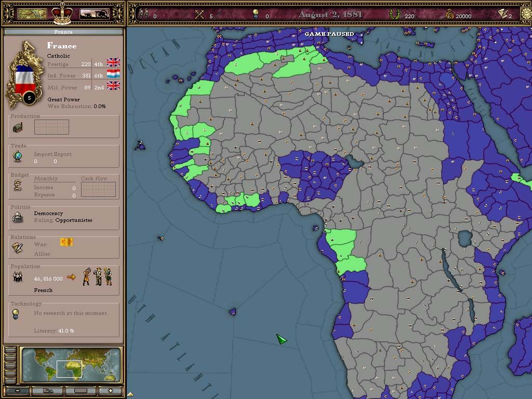Click the UK flag beside Prestige

click(x=113, y=62)
